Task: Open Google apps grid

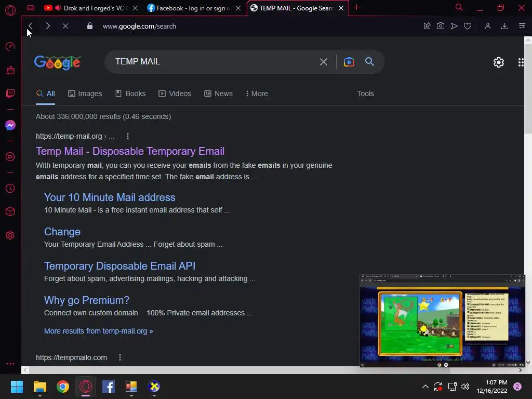Action: point(521,62)
